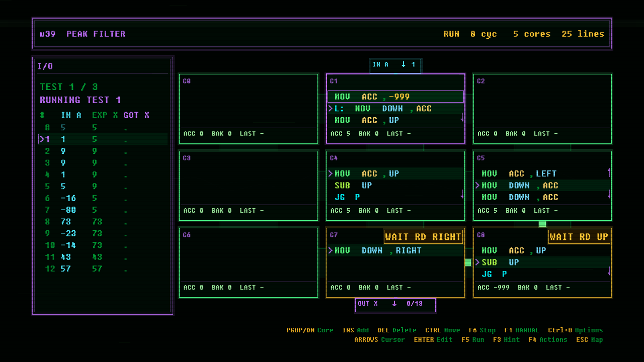Click the ENTER Edit hint
Screen dimensions: 644x362
(x=433, y=340)
